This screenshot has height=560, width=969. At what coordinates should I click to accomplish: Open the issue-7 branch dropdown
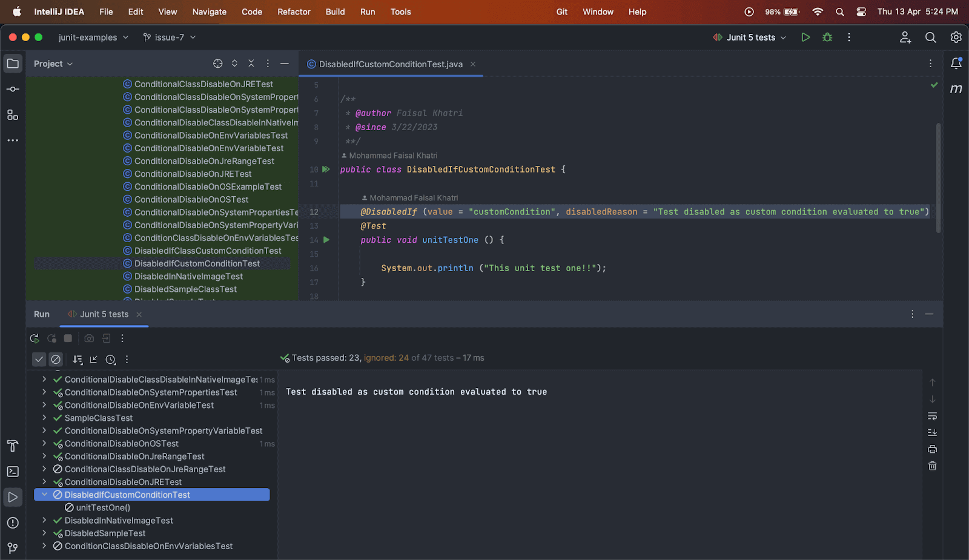(x=170, y=38)
